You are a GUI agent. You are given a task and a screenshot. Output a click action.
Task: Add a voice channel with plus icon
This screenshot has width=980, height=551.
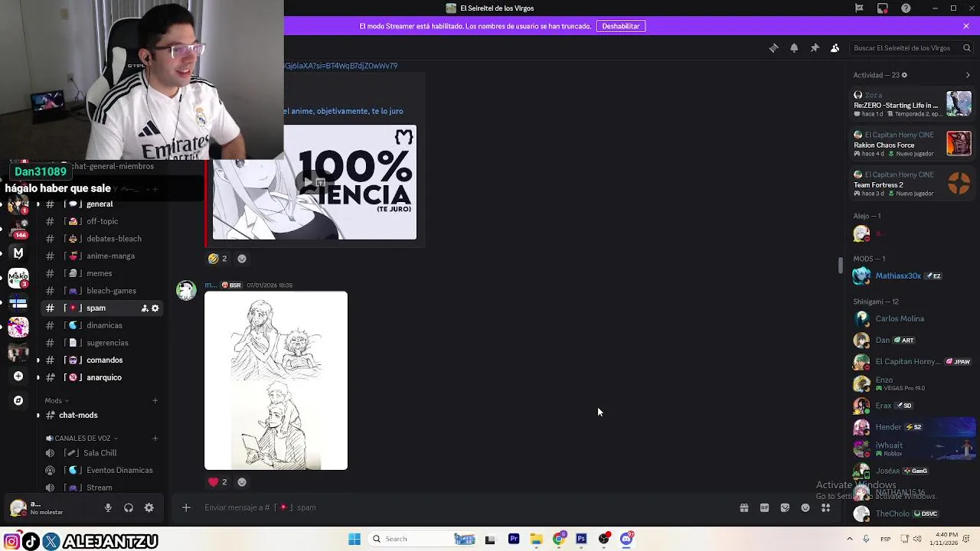click(x=155, y=439)
